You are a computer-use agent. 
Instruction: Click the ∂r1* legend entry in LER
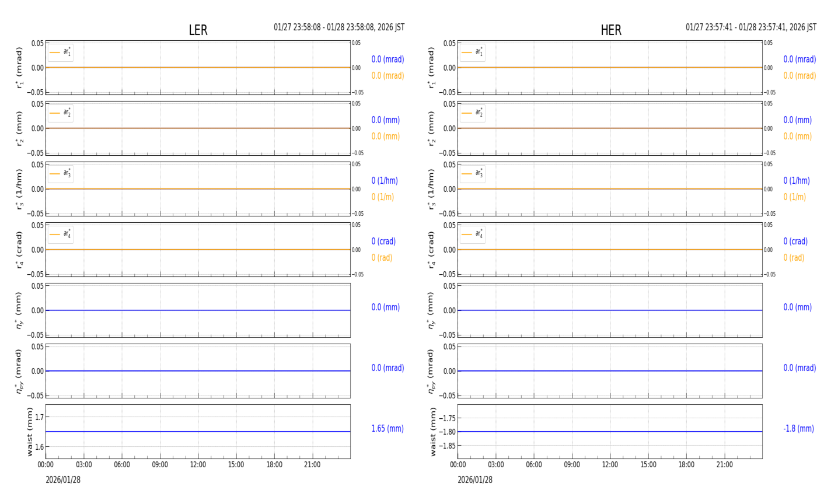click(x=61, y=52)
